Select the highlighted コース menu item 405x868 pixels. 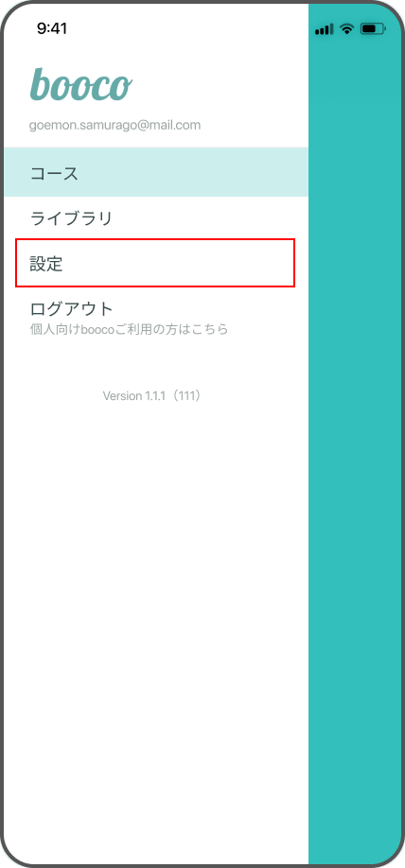[x=156, y=173]
